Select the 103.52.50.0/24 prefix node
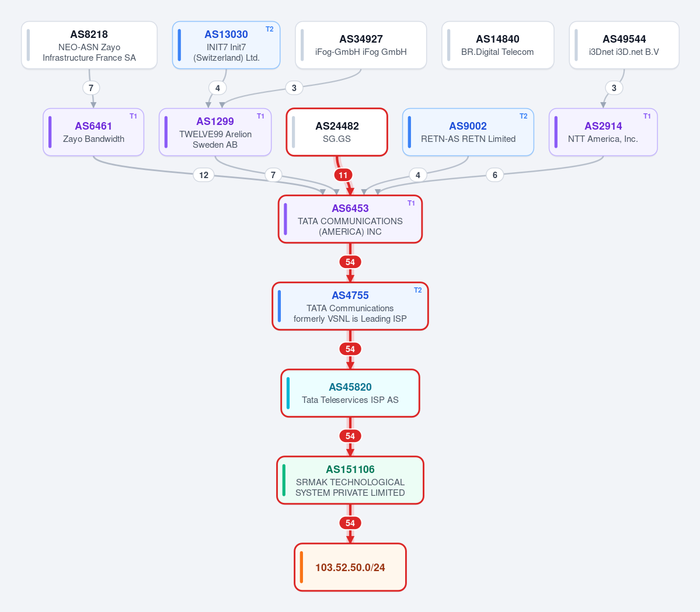Screen dimensions: 700x612 point(350,568)
